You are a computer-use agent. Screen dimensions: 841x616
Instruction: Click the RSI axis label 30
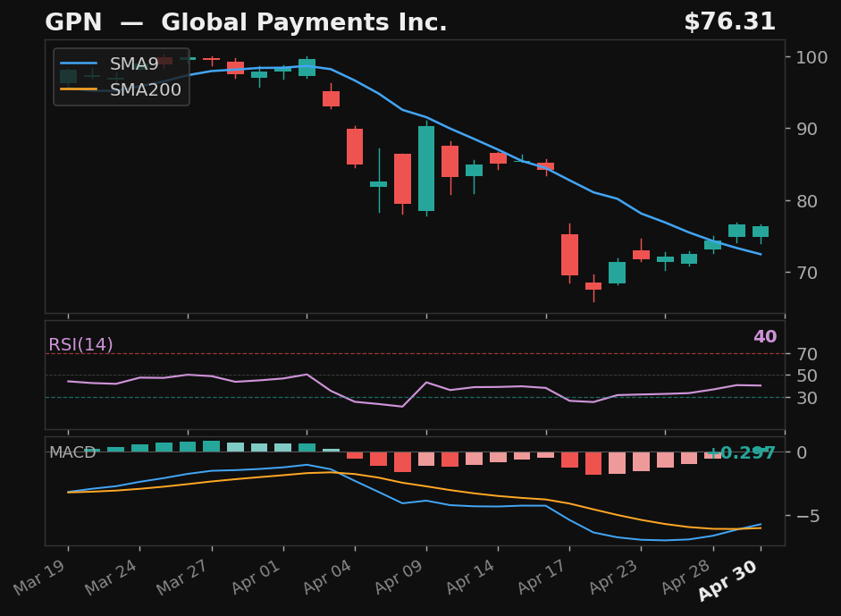coord(806,398)
